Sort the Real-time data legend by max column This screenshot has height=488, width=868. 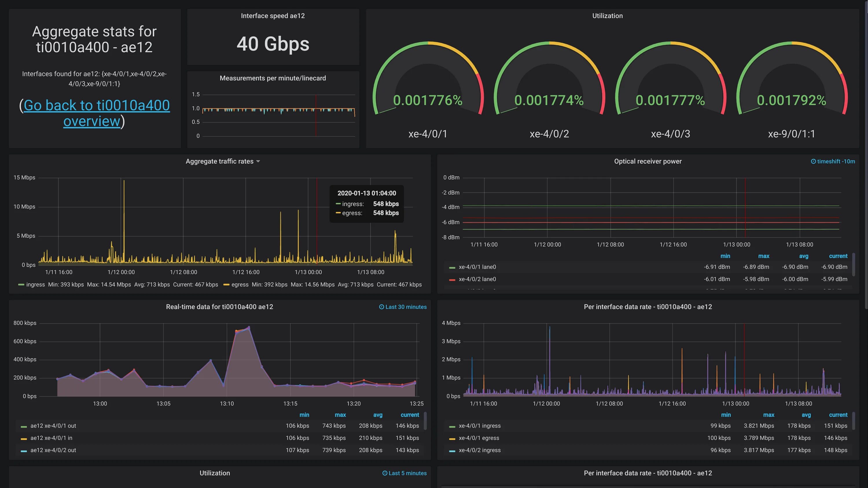340,415
